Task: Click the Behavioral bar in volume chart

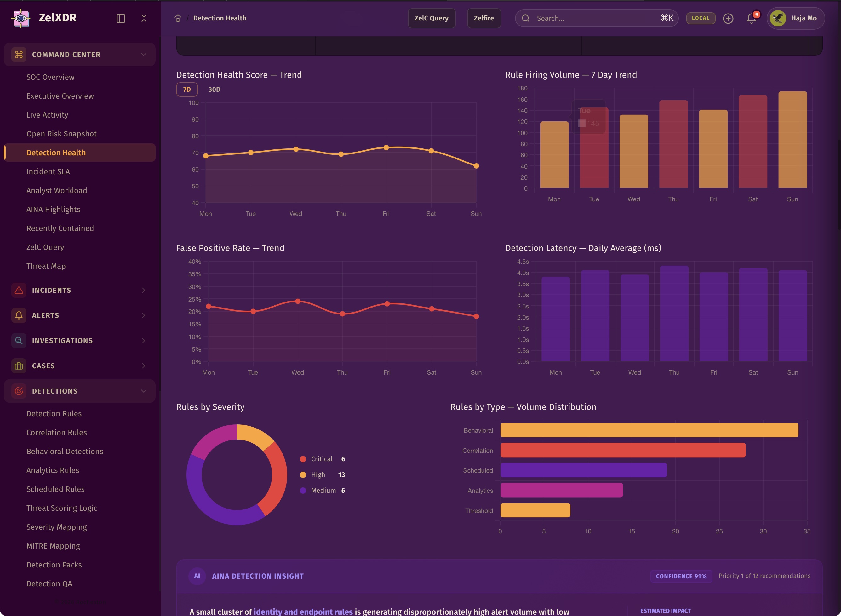Action: point(649,430)
